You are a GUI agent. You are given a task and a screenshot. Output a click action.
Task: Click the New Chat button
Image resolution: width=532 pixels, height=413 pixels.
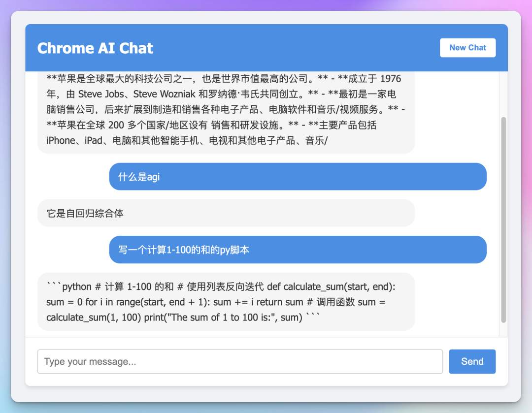[x=467, y=48]
